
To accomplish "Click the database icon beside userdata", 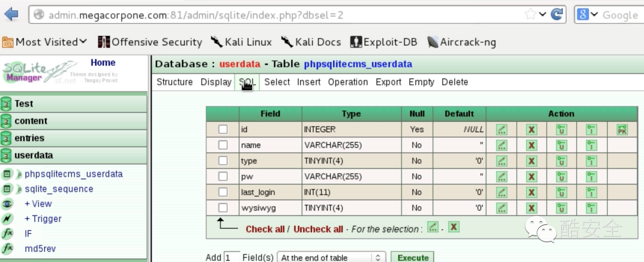I will coord(6,155).
